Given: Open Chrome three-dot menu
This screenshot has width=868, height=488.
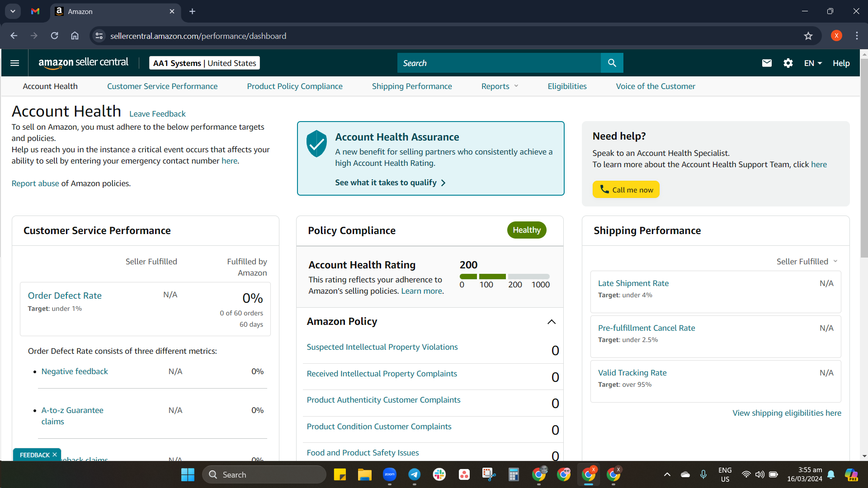Looking at the screenshot, I should click(x=857, y=36).
